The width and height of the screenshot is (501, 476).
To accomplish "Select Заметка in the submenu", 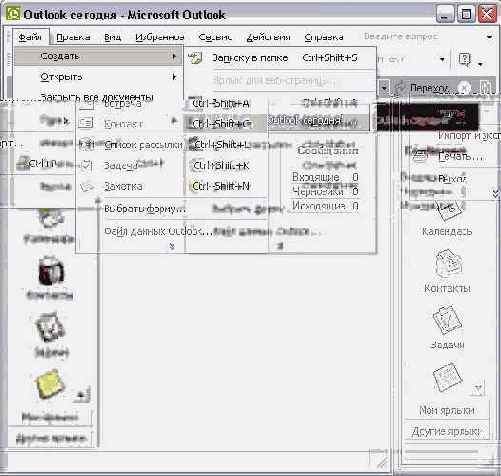I will 123,186.
